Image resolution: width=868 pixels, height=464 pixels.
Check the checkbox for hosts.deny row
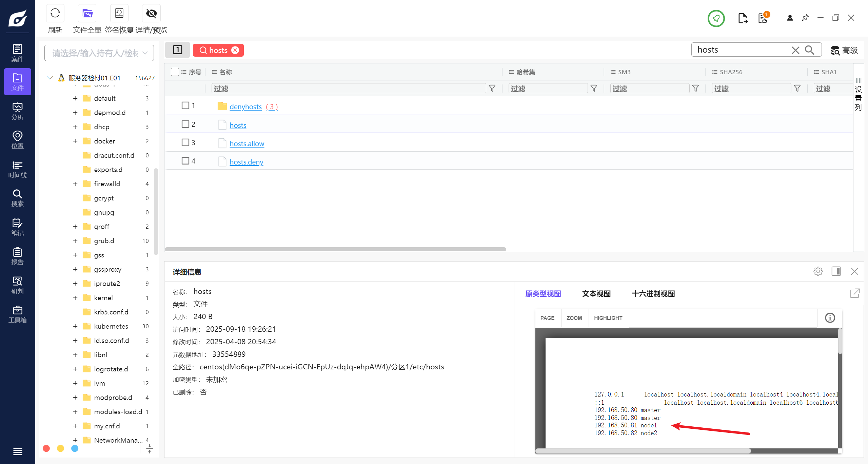point(185,161)
